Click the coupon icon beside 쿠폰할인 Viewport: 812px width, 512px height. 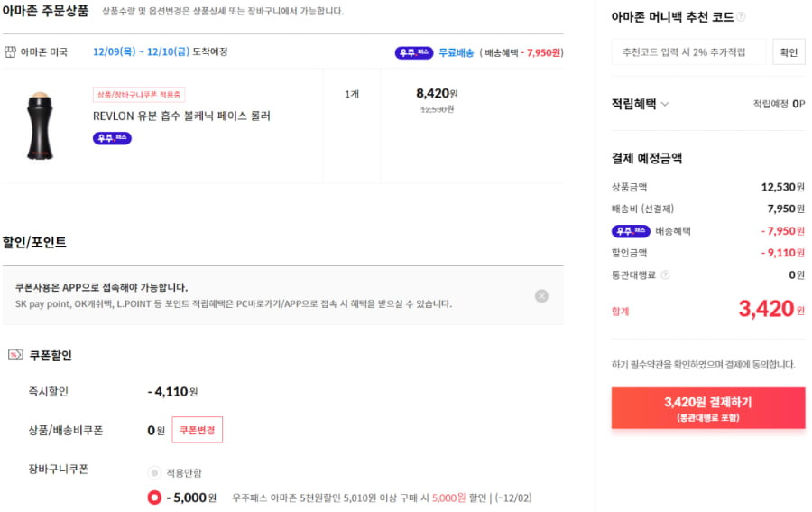click(x=15, y=355)
